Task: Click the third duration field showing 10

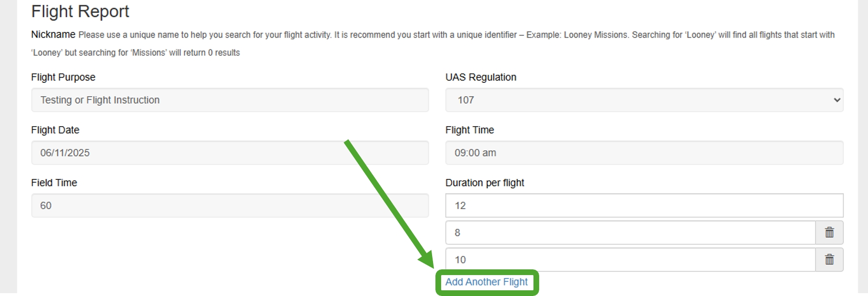Action: click(x=631, y=260)
